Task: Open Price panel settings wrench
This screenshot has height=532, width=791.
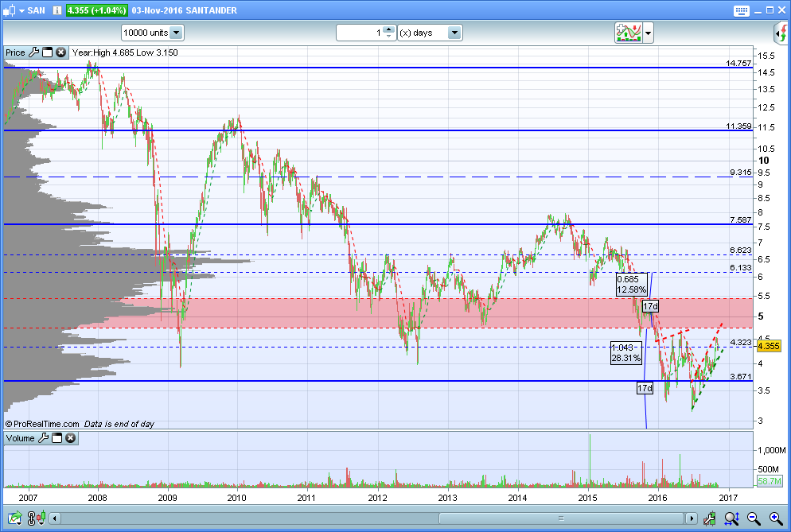Action: 33,52
